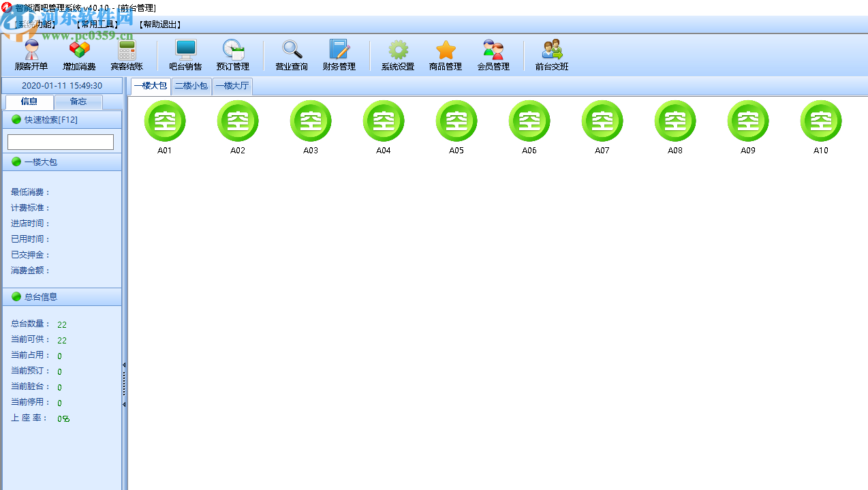
Task: Open 会员管理 people icon
Action: pyautogui.click(x=493, y=55)
